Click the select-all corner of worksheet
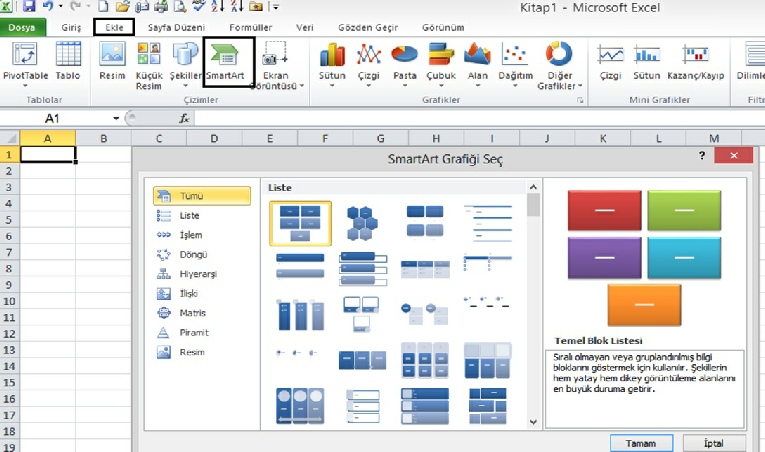765x452 pixels. pos(10,138)
